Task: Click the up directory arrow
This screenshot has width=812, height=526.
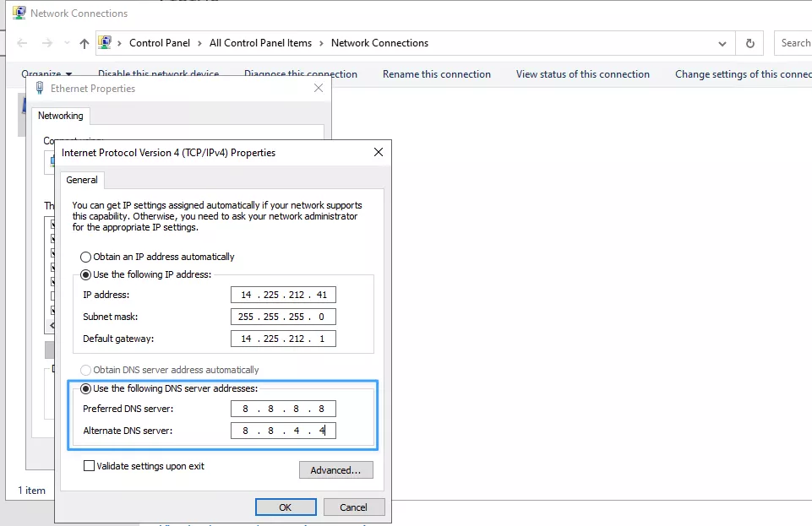Action: pyautogui.click(x=84, y=43)
